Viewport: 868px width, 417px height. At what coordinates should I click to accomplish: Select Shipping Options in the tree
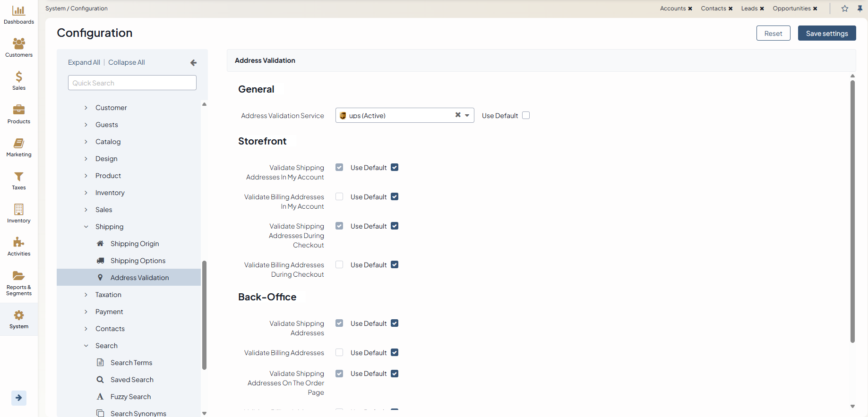(138, 261)
